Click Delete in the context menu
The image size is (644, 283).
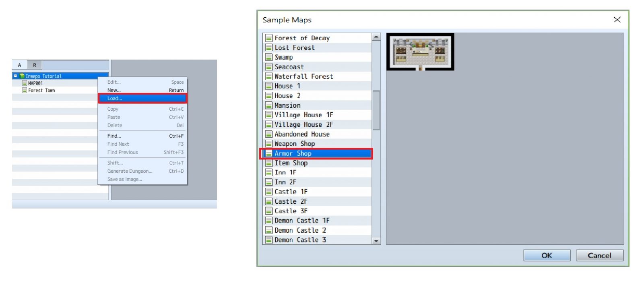click(x=142, y=125)
